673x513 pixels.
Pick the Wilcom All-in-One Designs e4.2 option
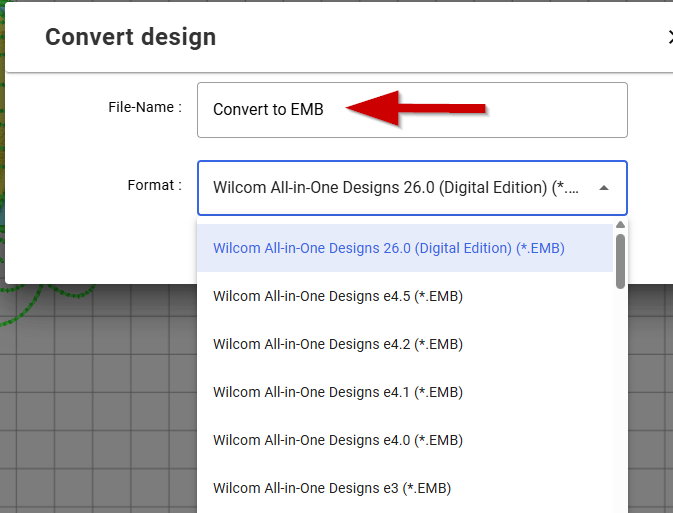pos(338,344)
